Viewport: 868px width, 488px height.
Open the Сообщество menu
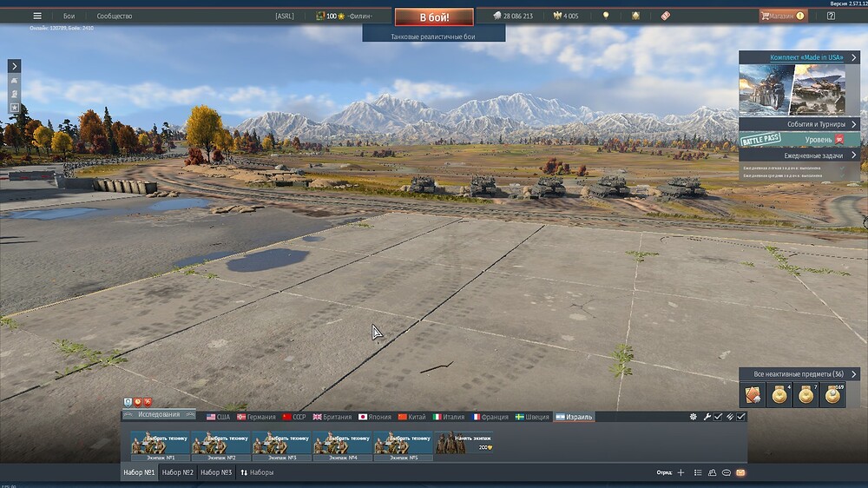click(115, 16)
